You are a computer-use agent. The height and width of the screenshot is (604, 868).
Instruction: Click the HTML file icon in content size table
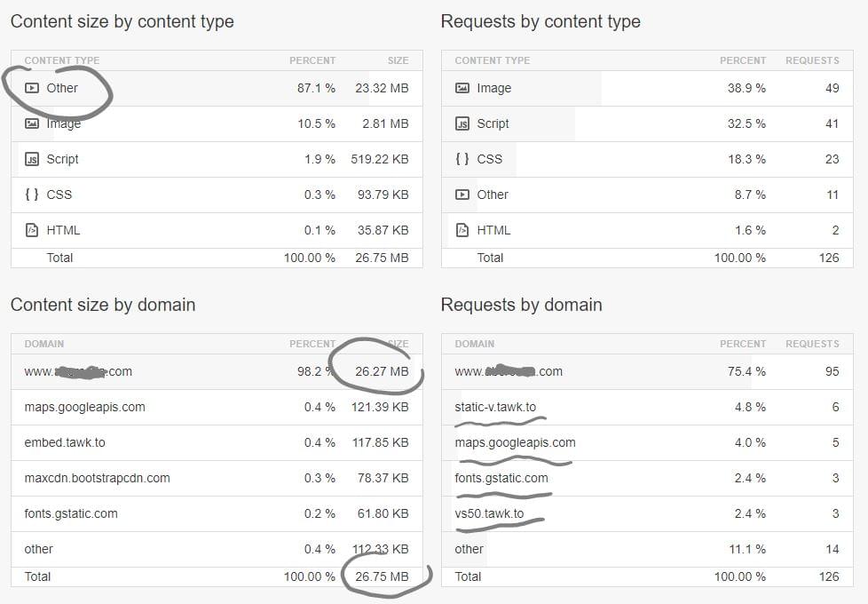coord(32,230)
